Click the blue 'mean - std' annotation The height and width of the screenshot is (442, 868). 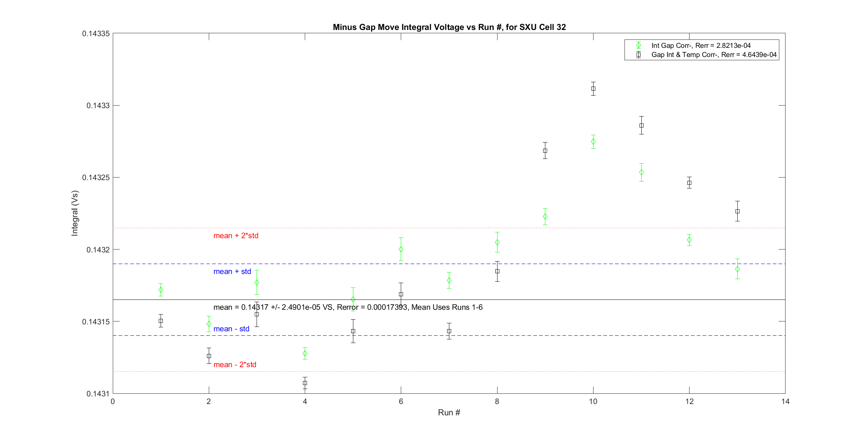(x=231, y=329)
